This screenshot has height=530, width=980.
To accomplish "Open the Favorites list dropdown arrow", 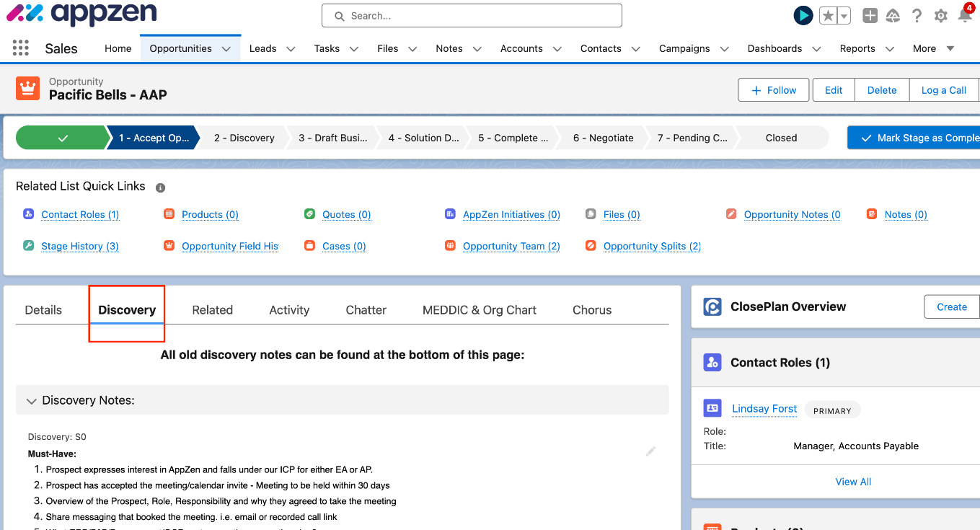I will pos(844,16).
